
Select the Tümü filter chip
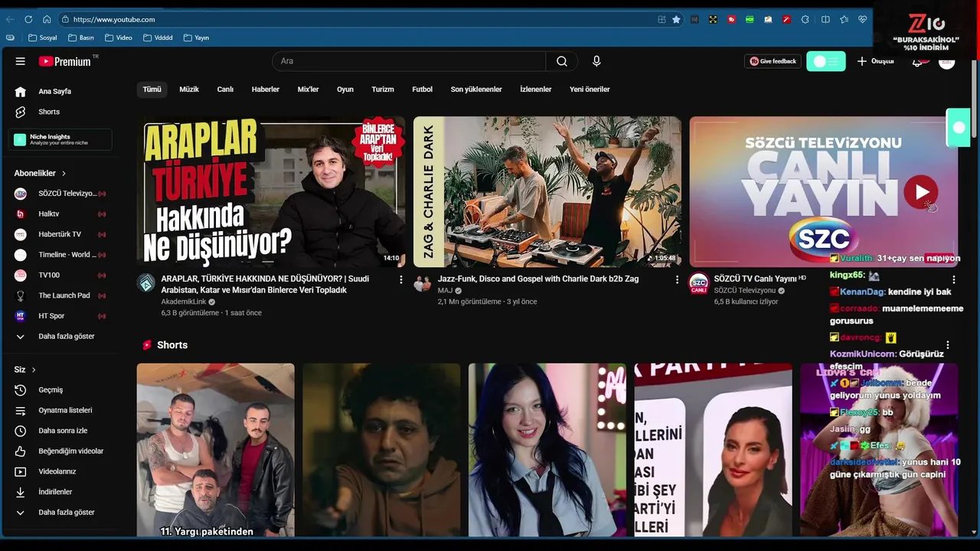tap(152, 90)
